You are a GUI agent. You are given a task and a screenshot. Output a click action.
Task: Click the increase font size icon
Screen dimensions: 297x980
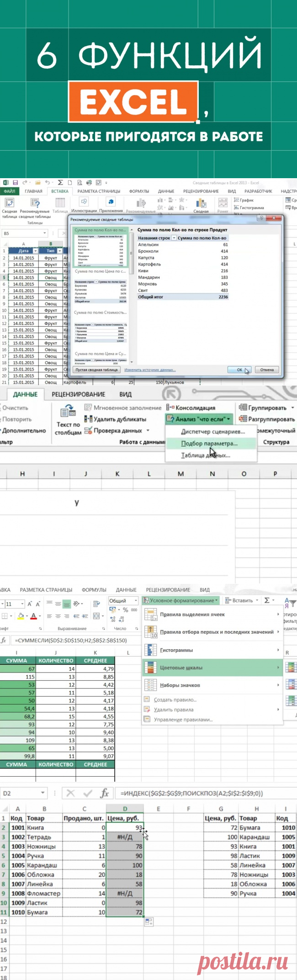point(30,604)
